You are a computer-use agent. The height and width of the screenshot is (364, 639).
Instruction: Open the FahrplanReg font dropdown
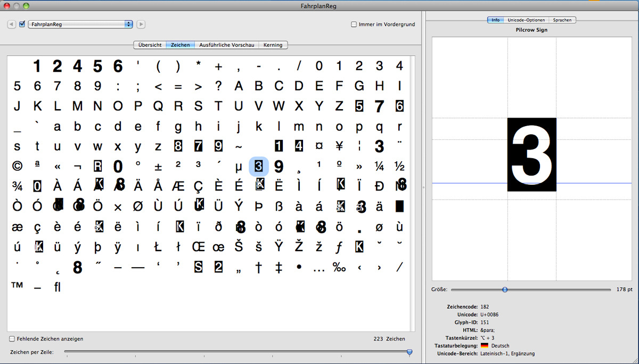(80, 24)
